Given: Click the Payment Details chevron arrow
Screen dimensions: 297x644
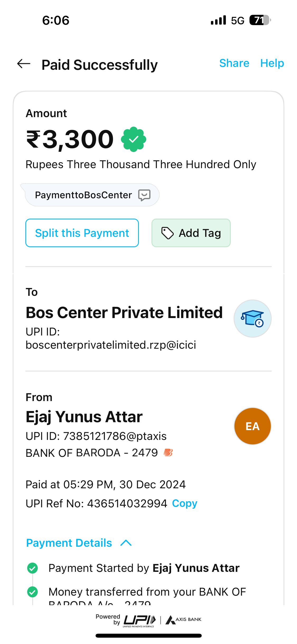Looking at the screenshot, I should pyautogui.click(x=126, y=543).
